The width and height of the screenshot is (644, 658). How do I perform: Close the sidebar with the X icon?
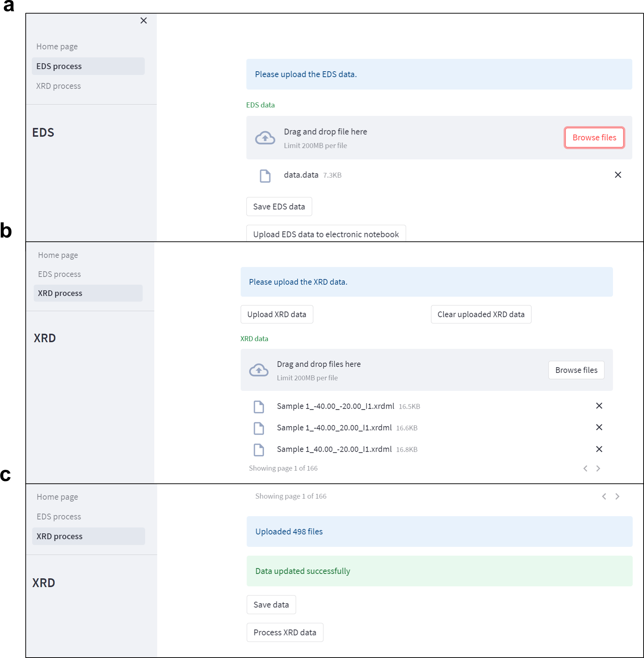(143, 20)
